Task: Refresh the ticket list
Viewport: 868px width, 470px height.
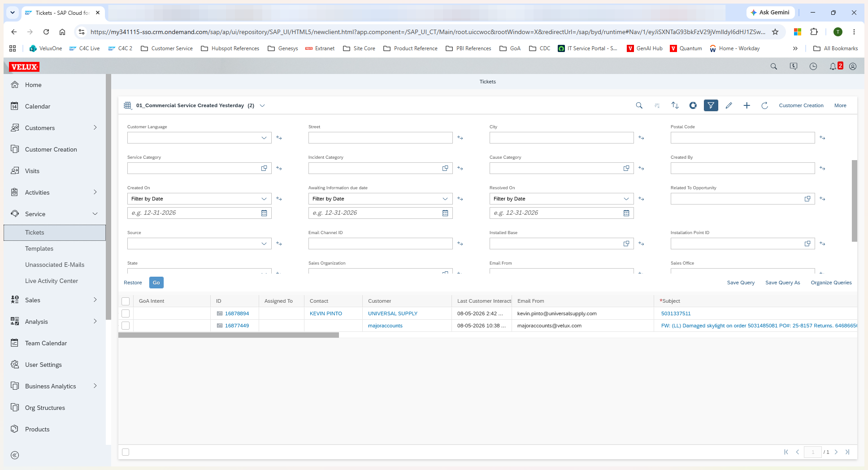Action: pos(764,105)
